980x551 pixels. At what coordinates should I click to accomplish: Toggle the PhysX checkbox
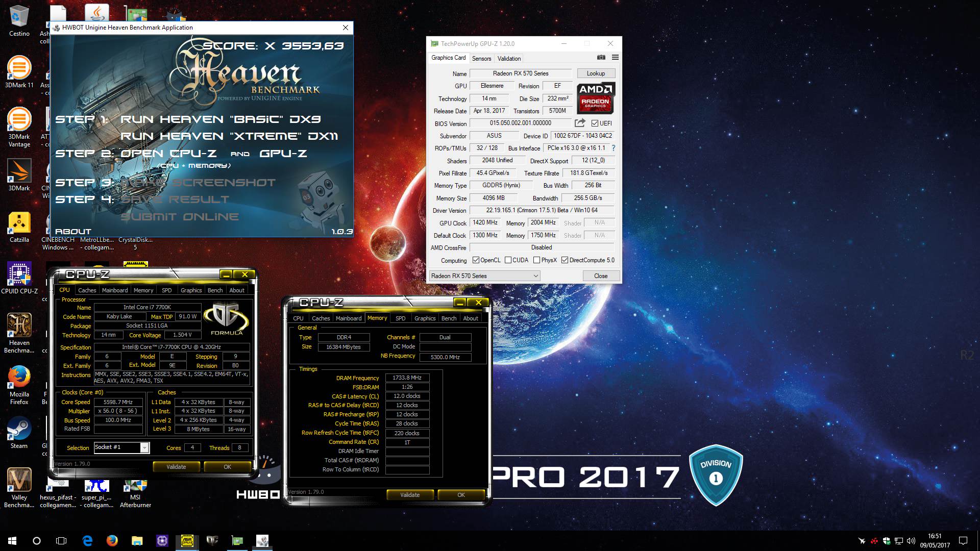[536, 260]
